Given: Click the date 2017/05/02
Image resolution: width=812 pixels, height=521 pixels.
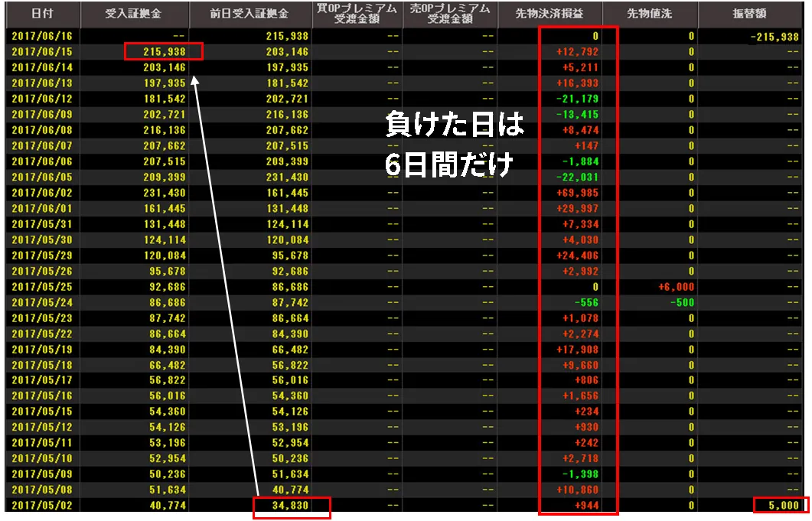Looking at the screenshot, I should pyautogui.click(x=42, y=506).
